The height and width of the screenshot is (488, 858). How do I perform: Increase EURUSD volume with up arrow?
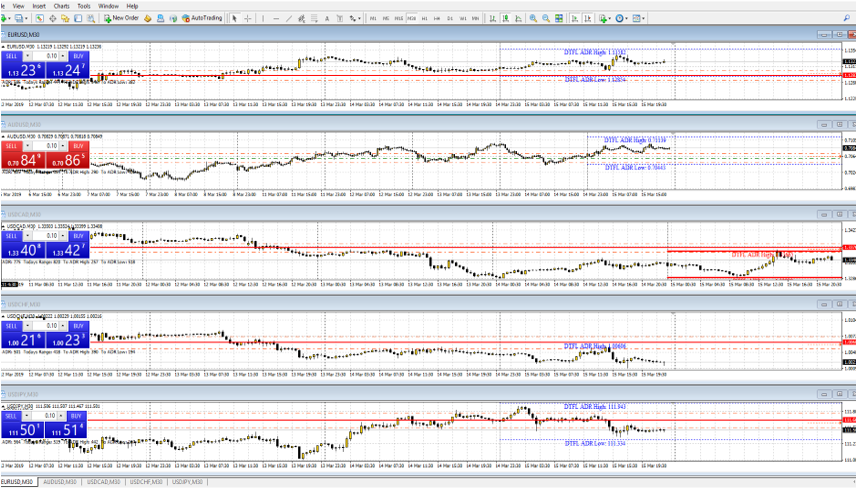(x=63, y=56)
